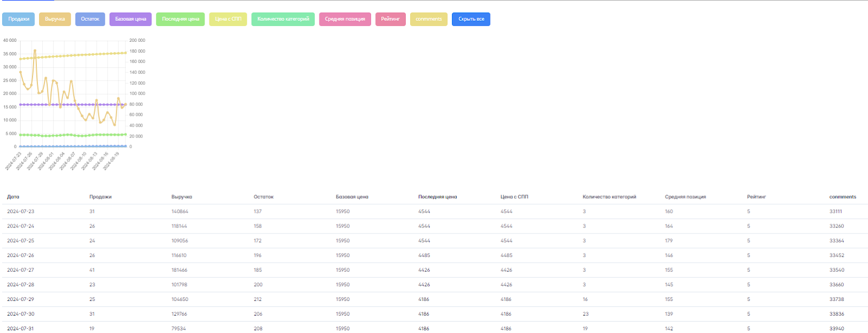Click revenue value 101798
The width and height of the screenshot is (868, 333).
pyautogui.click(x=180, y=285)
